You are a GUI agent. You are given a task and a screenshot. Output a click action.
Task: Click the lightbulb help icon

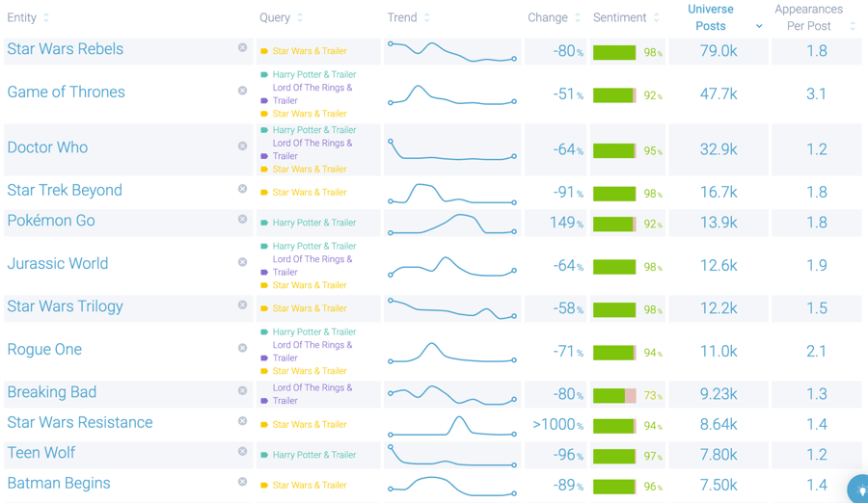click(857, 490)
